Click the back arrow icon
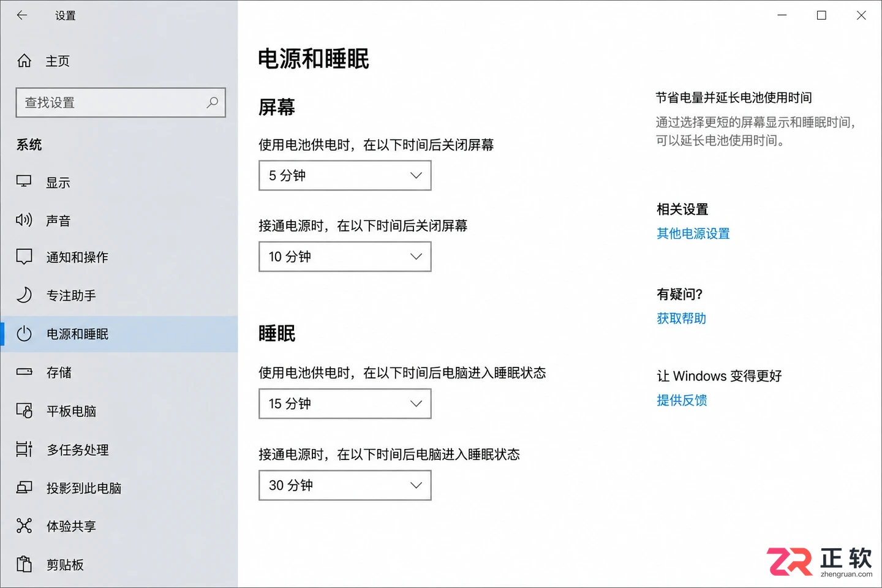Screen dimensions: 882x588 pyautogui.click(x=22, y=15)
